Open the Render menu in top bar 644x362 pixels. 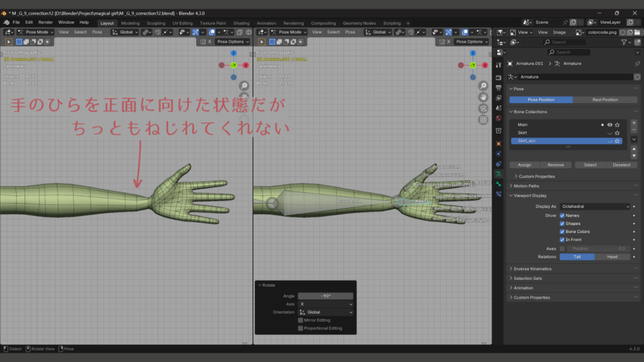45,22
